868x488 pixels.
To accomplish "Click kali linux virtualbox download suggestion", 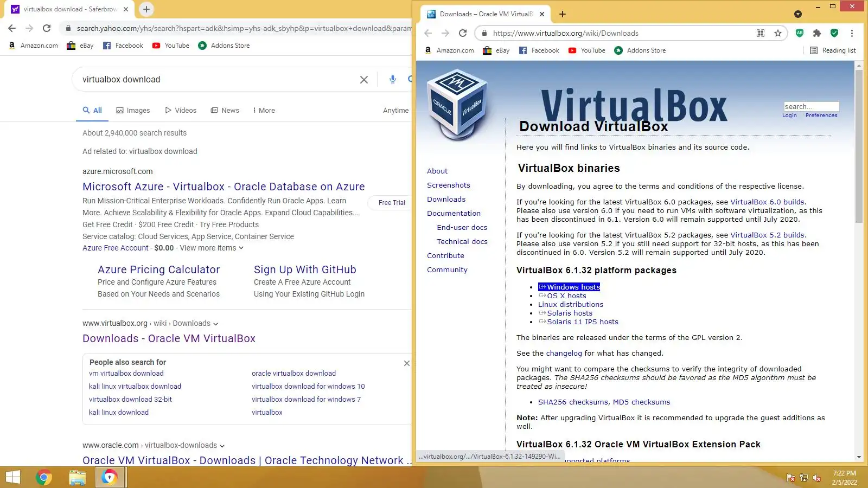I will [x=135, y=386].
